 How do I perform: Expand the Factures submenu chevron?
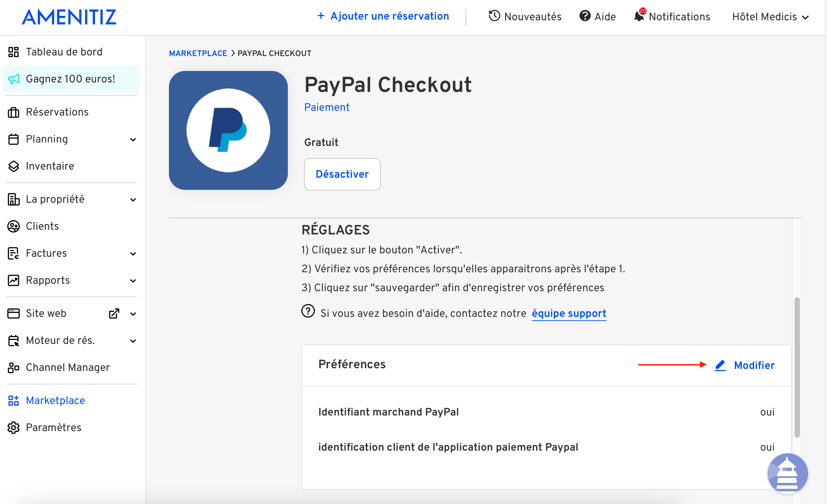coord(133,254)
